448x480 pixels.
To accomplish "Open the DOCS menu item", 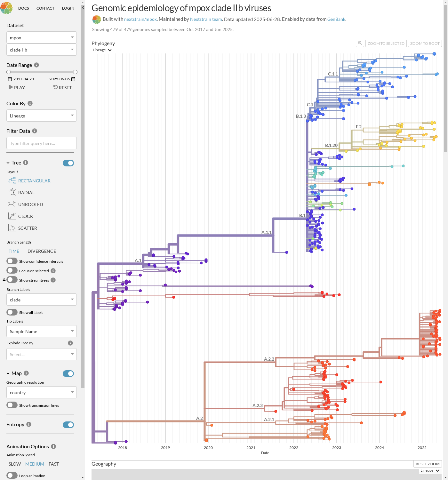I will point(24,8).
